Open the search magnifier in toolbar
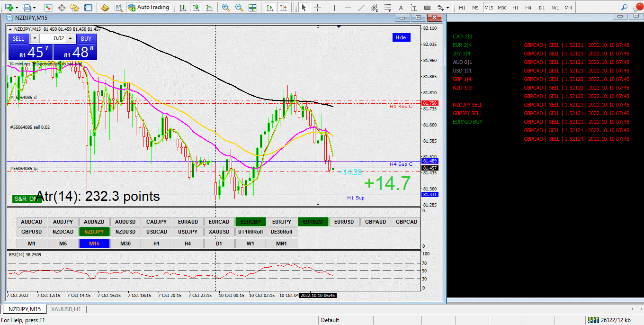 [x=624, y=8]
